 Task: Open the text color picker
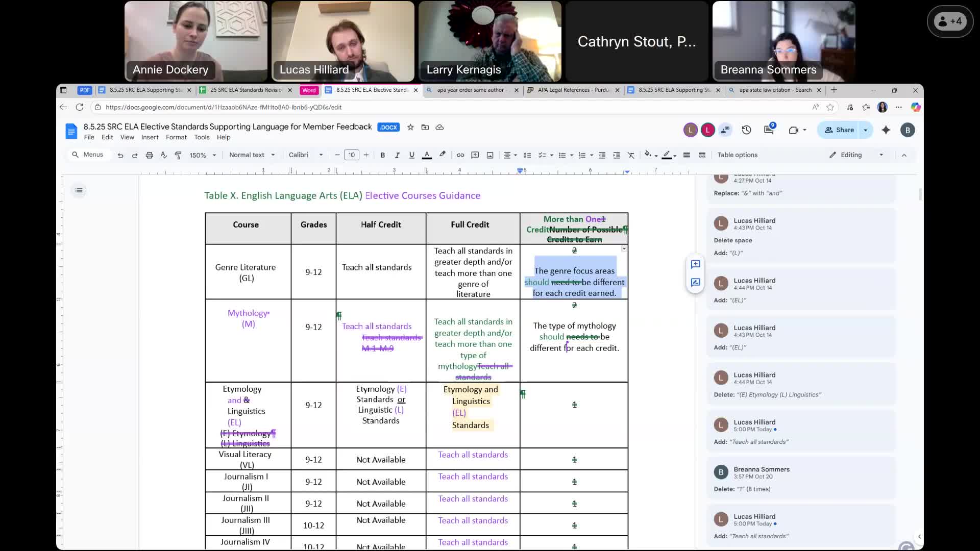point(427,155)
